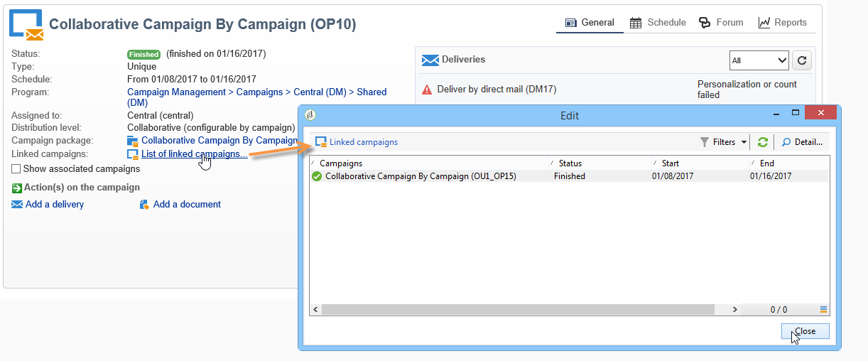The width and height of the screenshot is (868, 361).
Task: Click the horizontal scrollbar right arrow
Action: click(735, 310)
